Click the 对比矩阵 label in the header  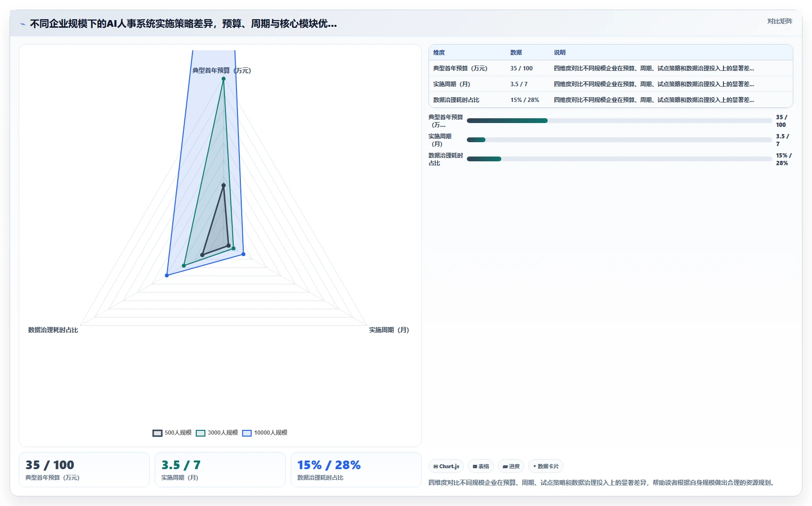tap(779, 21)
